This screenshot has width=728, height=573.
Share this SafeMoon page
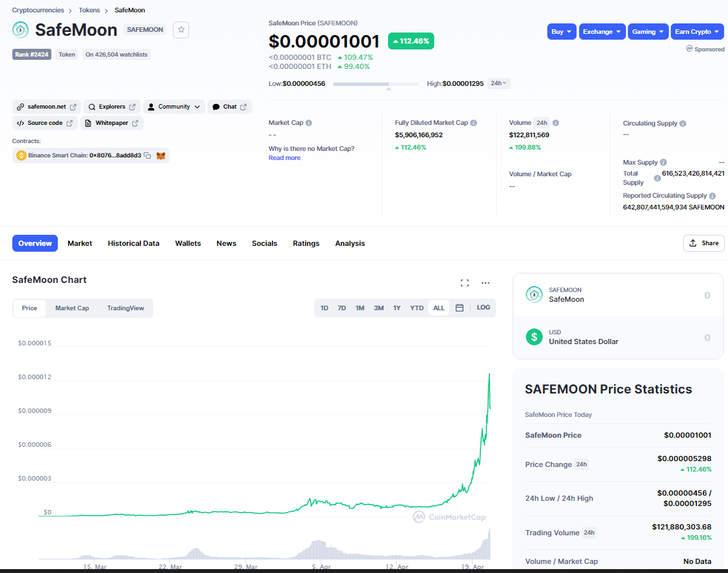coord(704,243)
